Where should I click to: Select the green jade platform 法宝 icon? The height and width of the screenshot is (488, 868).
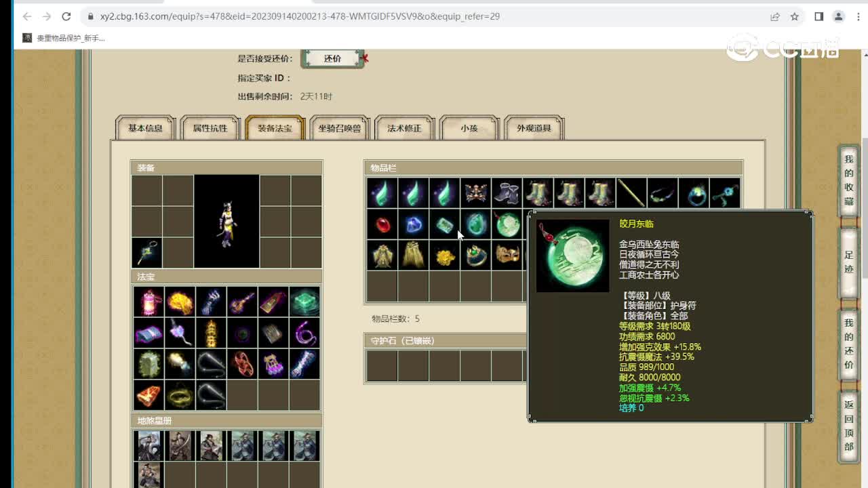304,302
